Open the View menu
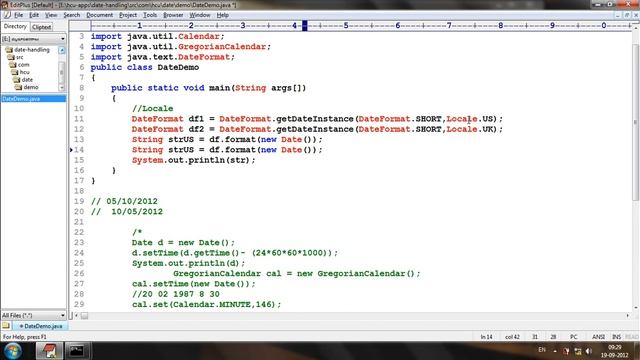The image size is (640, 360). pyautogui.click(x=51, y=15)
